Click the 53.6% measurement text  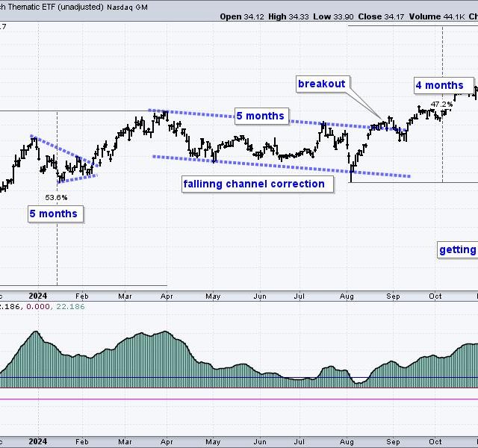click(56, 198)
